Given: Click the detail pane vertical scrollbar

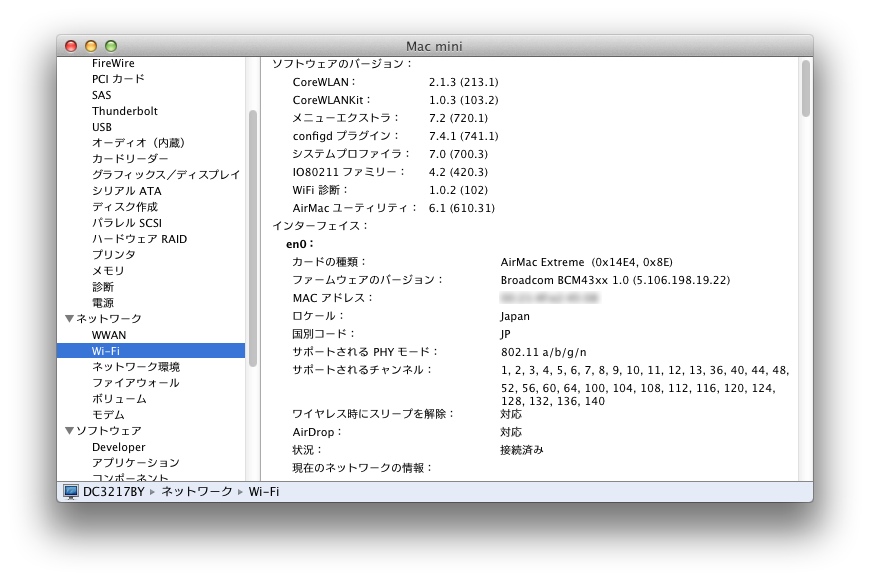Looking at the screenshot, I should coord(806,89).
